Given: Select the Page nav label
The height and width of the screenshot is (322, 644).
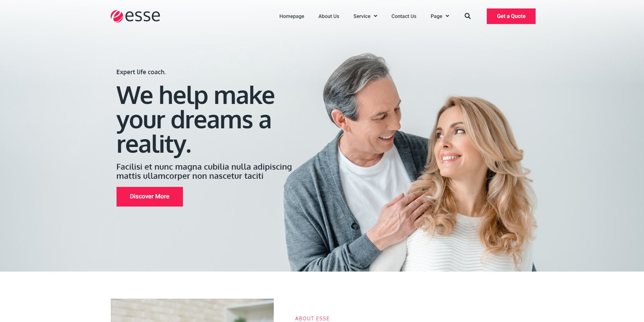Looking at the screenshot, I should click(x=436, y=16).
